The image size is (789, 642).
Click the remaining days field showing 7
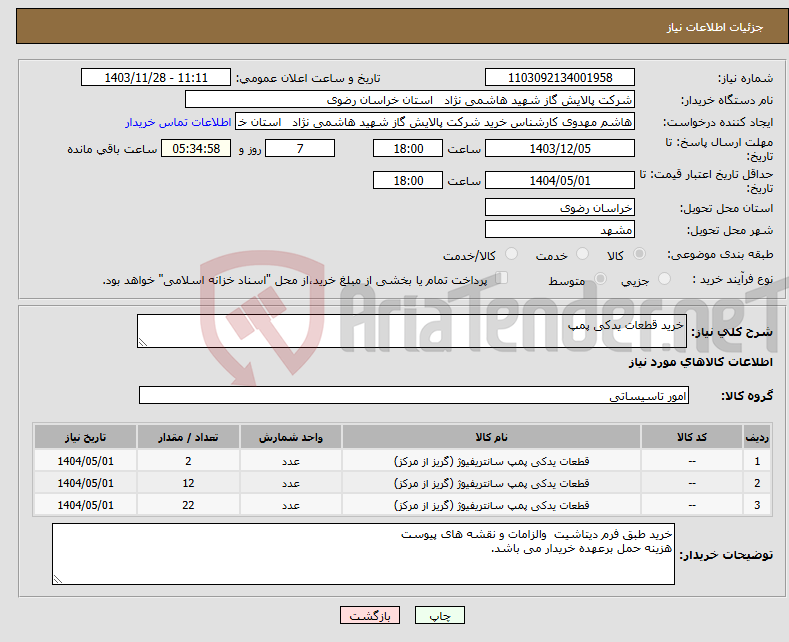pos(300,148)
